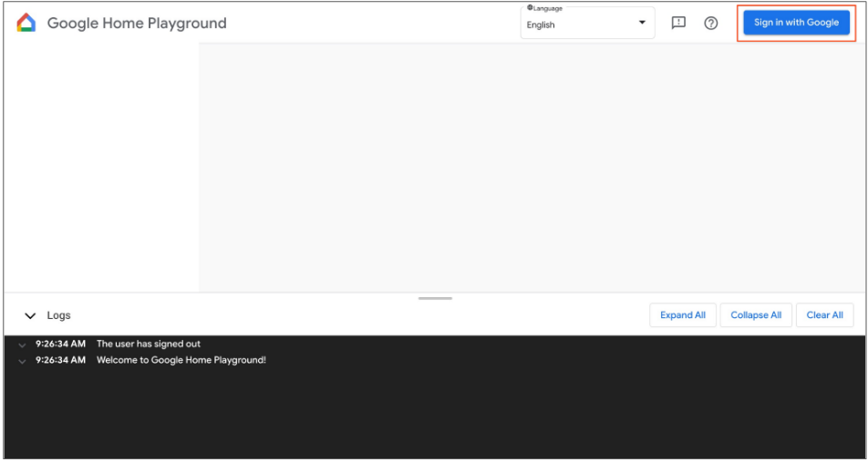This screenshot has width=868, height=462.
Task: Click the globe icon beside the Language label
Action: coord(530,8)
